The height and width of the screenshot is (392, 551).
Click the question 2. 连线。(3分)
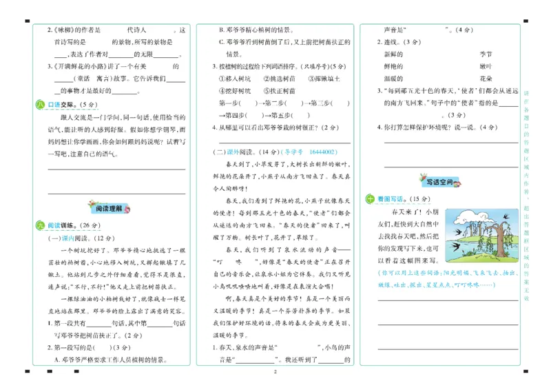[399, 42]
